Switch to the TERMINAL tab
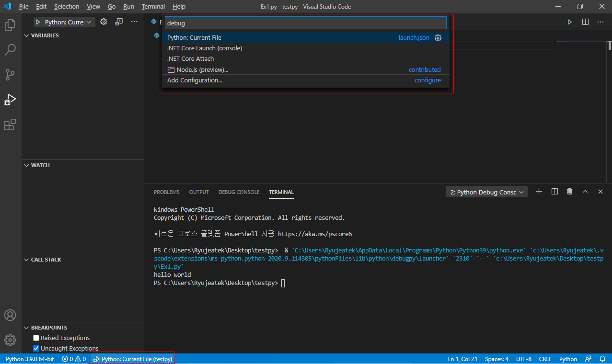 tap(281, 192)
